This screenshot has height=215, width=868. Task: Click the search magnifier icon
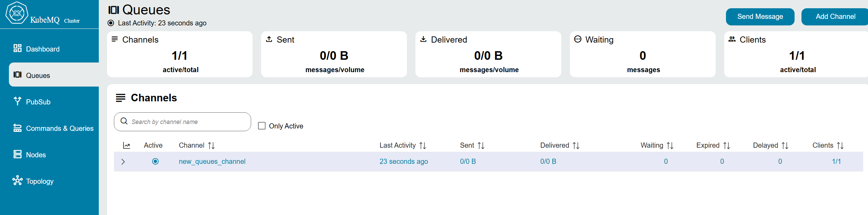point(124,121)
